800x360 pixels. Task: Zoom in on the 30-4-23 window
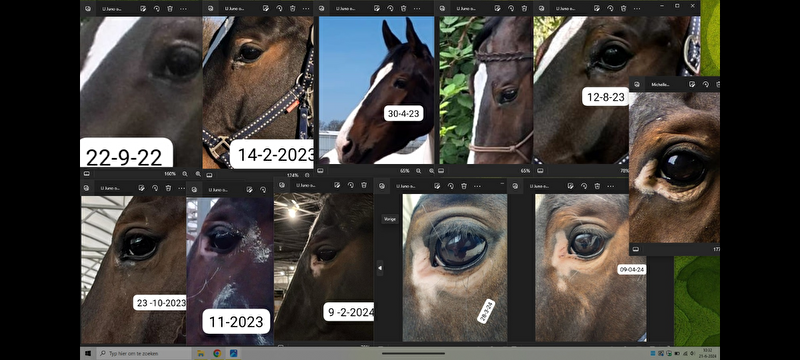pyautogui.click(x=432, y=171)
